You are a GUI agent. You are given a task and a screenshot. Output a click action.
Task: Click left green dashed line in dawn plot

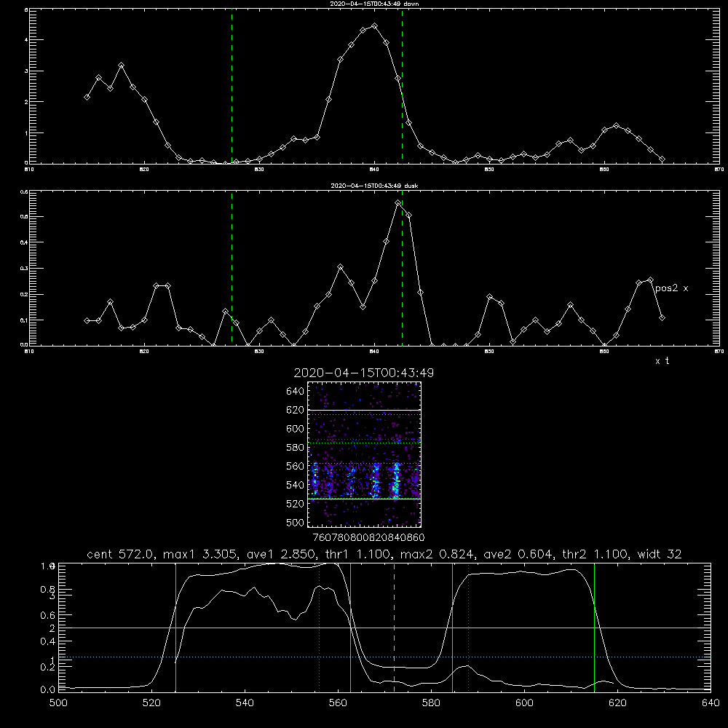[x=232, y=87]
